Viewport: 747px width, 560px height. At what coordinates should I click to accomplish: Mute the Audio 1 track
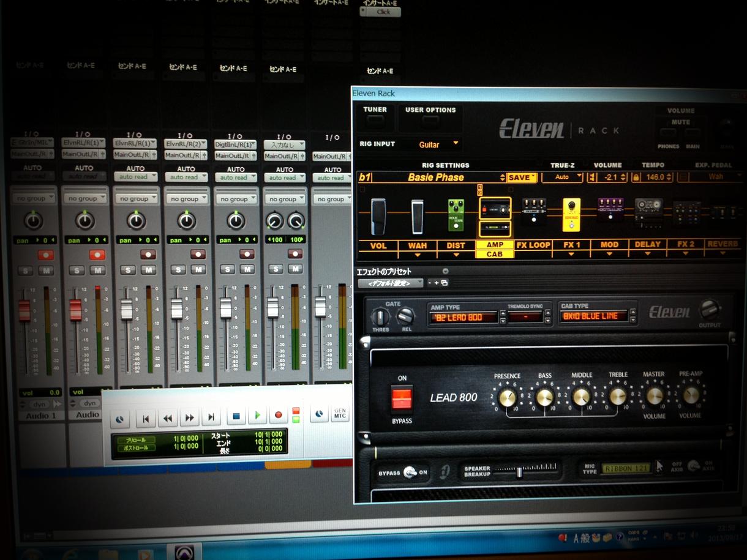point(45,271)
